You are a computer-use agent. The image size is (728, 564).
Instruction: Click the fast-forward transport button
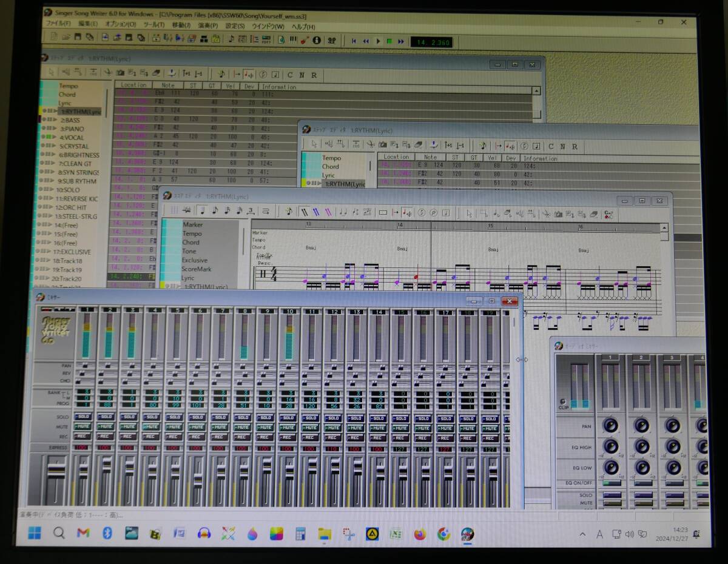(x=401, y=42)
